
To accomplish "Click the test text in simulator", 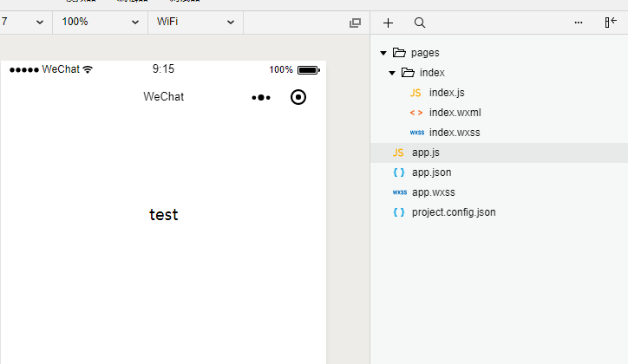I will pos(163,215).
